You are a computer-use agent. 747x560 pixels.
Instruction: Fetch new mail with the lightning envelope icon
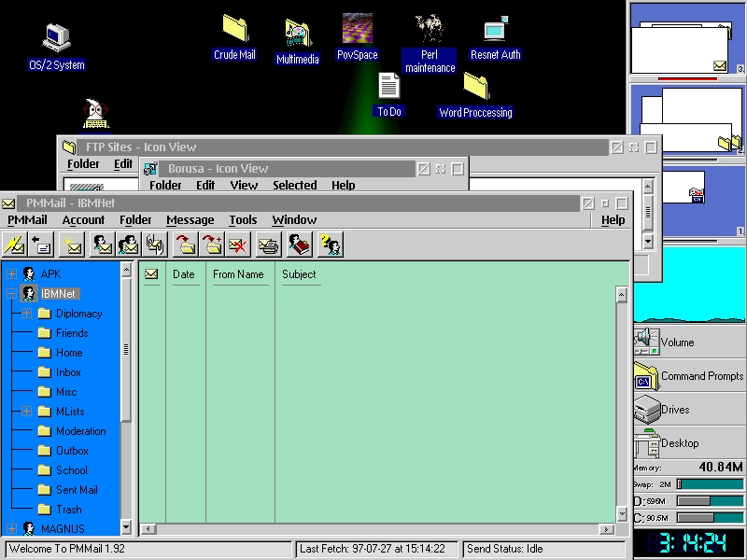pos(14,245)
